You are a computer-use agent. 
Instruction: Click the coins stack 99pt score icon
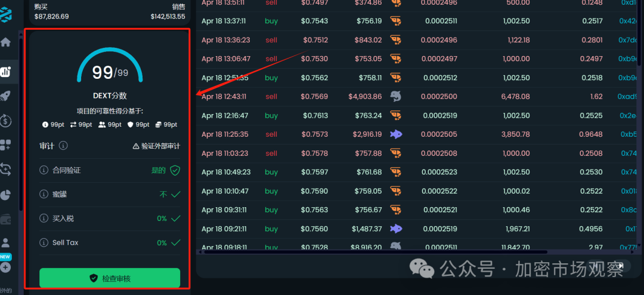point(158,125)
